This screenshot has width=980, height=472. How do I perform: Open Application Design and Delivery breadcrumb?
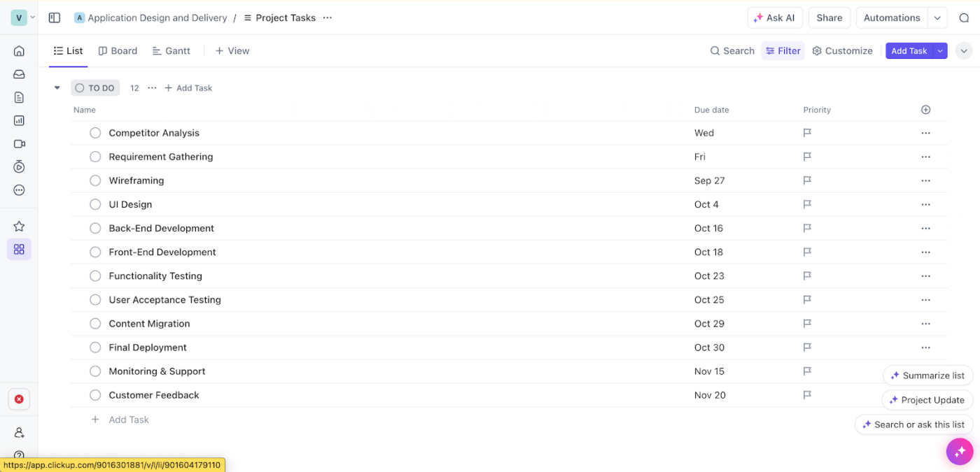click(x=150, y=17)
